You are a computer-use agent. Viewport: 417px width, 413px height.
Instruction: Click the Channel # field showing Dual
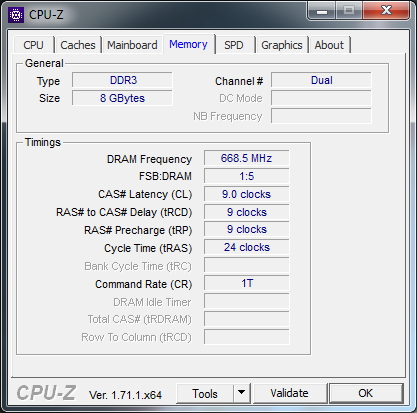click(x=321, y=80)
